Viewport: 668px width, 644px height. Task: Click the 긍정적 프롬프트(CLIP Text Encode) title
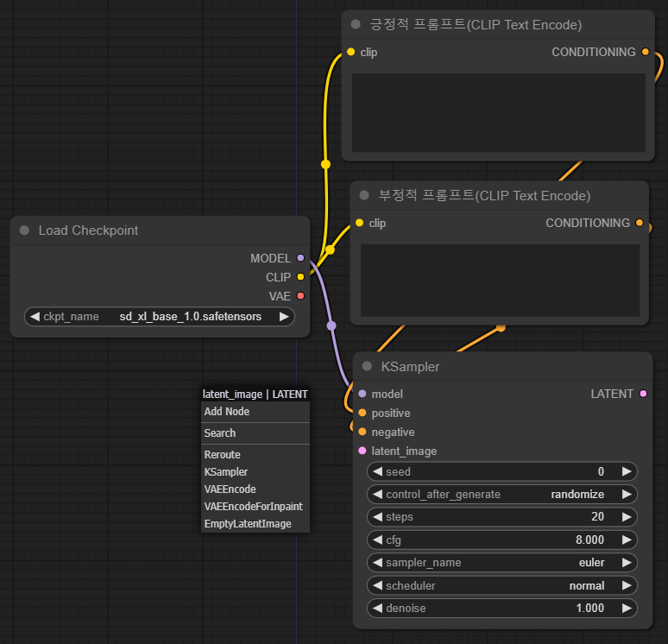point(476,25)
